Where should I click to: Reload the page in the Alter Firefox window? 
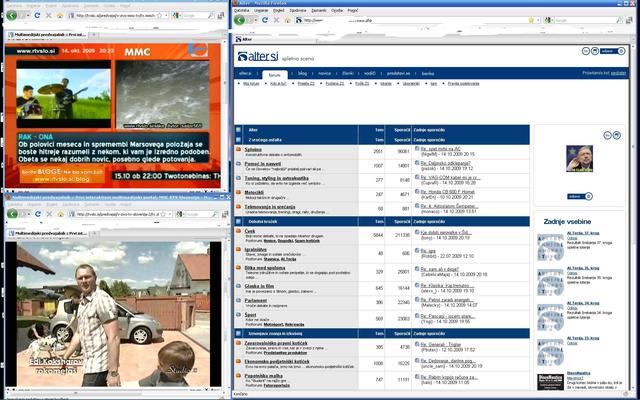click(264, 20)
